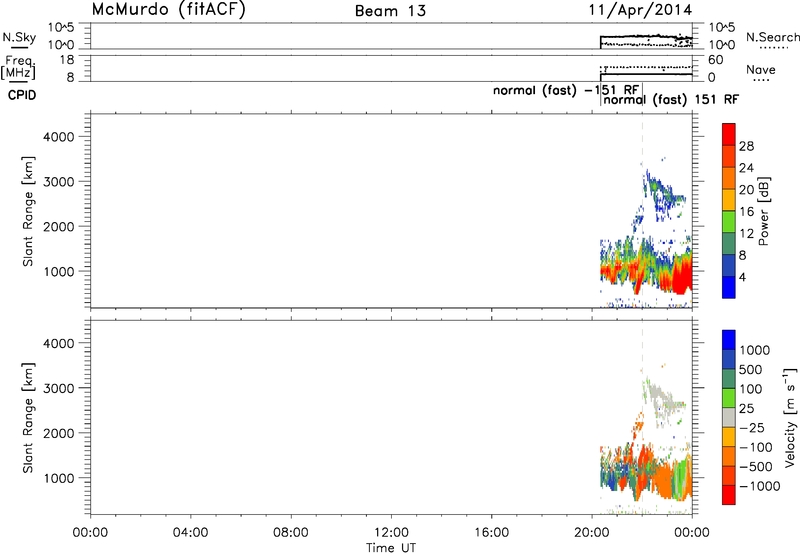
Task: Click the 'Nave' legend label
Action: pos(761,70)
